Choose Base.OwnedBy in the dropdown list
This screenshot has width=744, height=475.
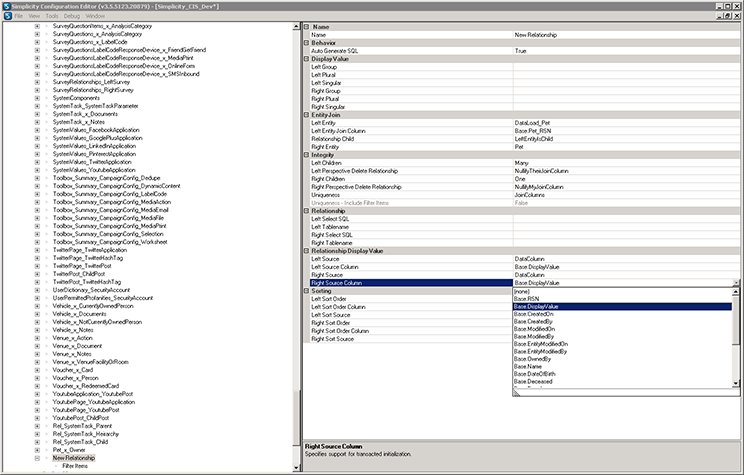tap(622, 359)
